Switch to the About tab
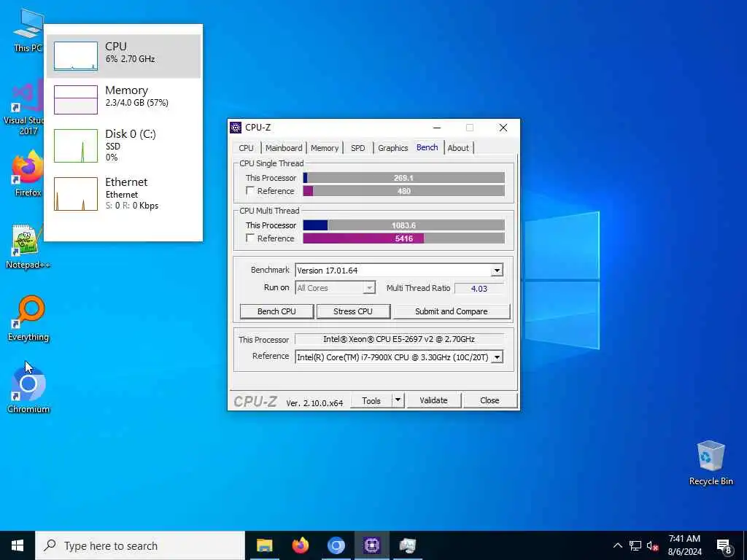747x560 pixels. click(x=458, y=148)
